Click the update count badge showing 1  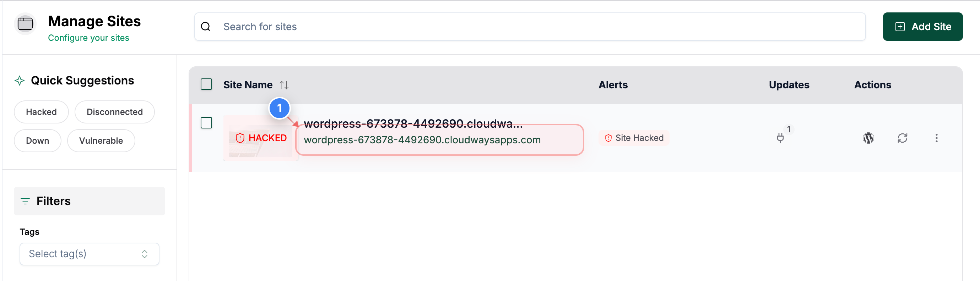pos(789,129)
